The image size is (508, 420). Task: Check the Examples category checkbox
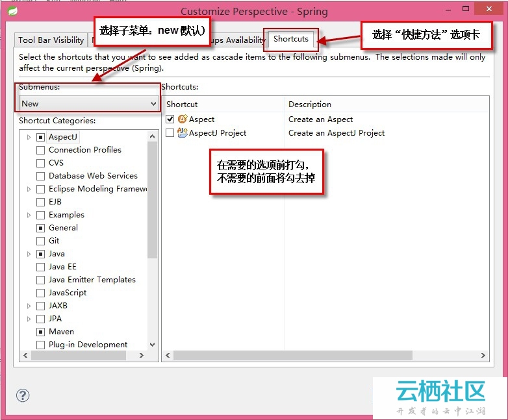[x=40, y=215]
